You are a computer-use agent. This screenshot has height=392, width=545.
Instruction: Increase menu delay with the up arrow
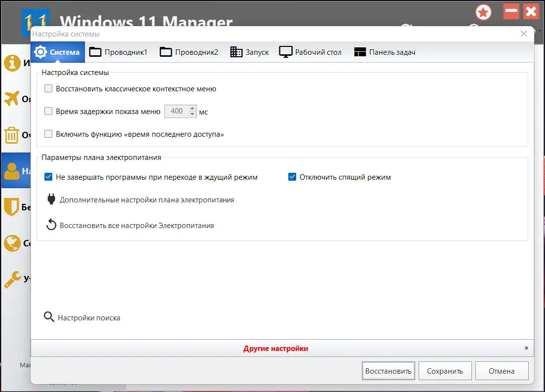193,109
